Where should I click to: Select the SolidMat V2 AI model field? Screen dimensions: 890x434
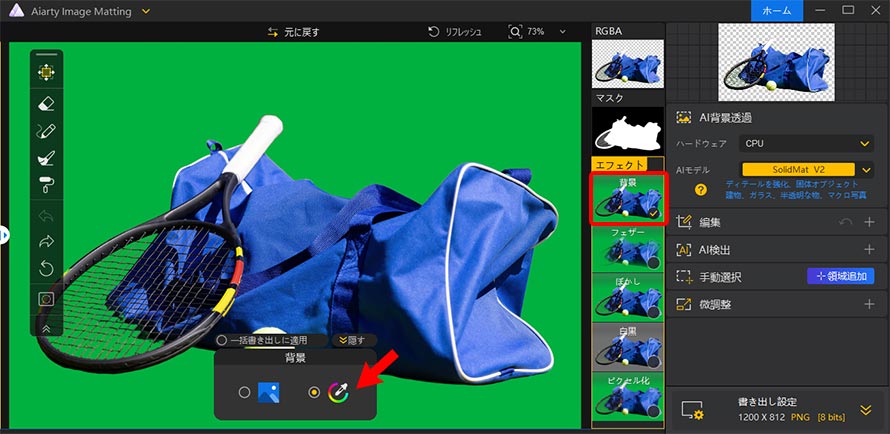point(797,170)
